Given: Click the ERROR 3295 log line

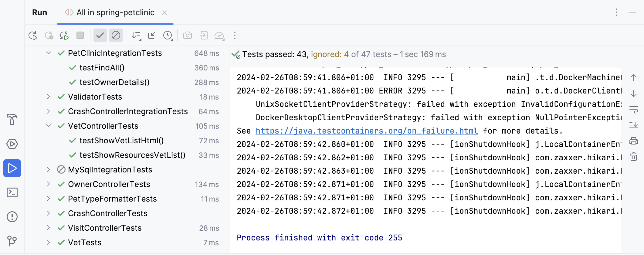Looking at the screenshot, I should click(x=429, y=91).
